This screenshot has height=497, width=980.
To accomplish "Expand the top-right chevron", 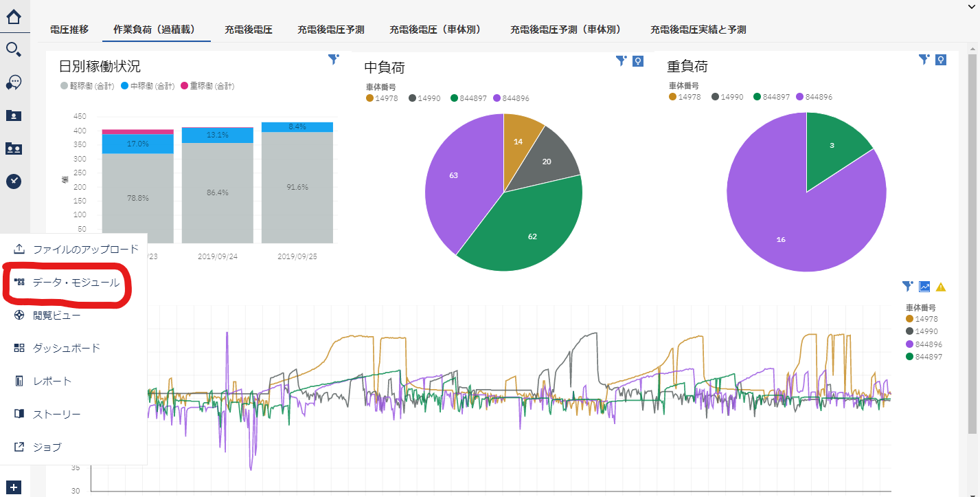I will click(x=970, y=5).
